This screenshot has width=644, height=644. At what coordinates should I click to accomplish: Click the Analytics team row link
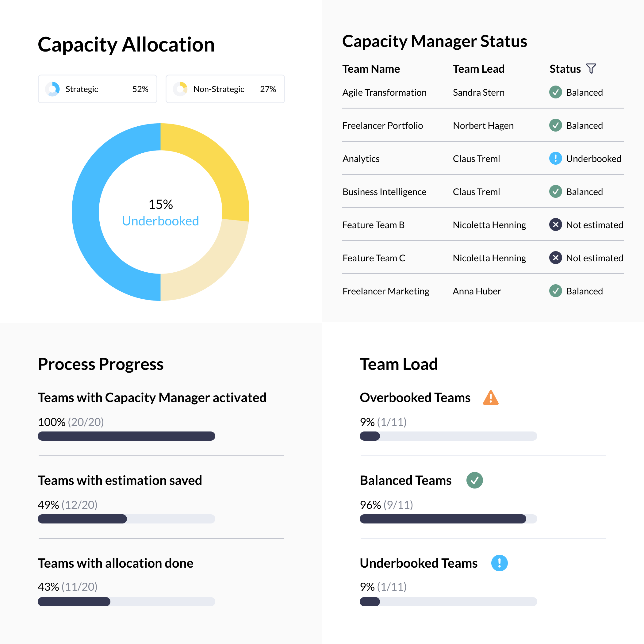click(361, 159)
